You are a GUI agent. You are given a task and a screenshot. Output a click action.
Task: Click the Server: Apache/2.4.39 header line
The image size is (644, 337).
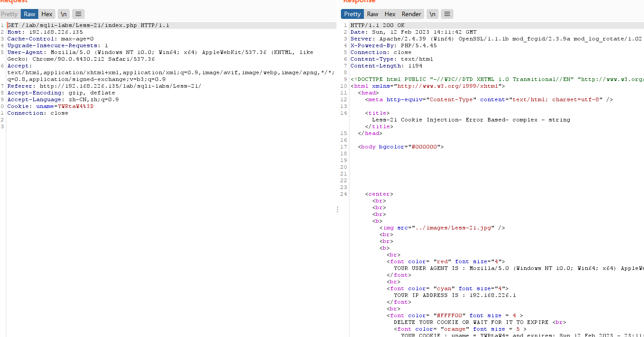[496, 39]
